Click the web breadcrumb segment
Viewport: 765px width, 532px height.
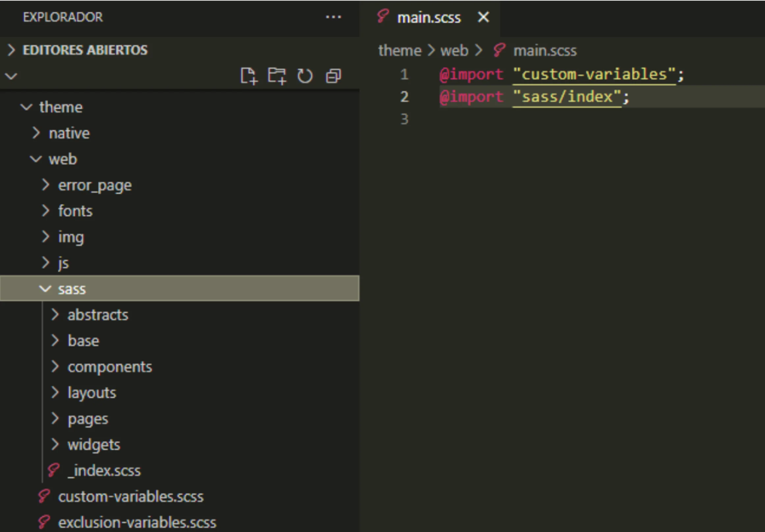(454, 51)
